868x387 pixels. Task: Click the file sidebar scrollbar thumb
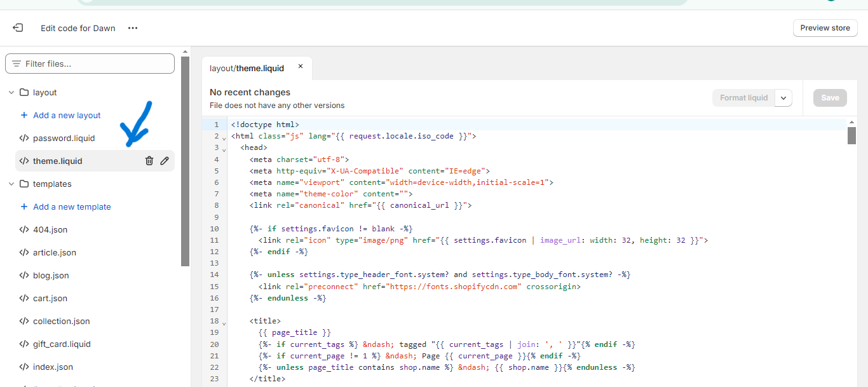[x=185, y=161]
